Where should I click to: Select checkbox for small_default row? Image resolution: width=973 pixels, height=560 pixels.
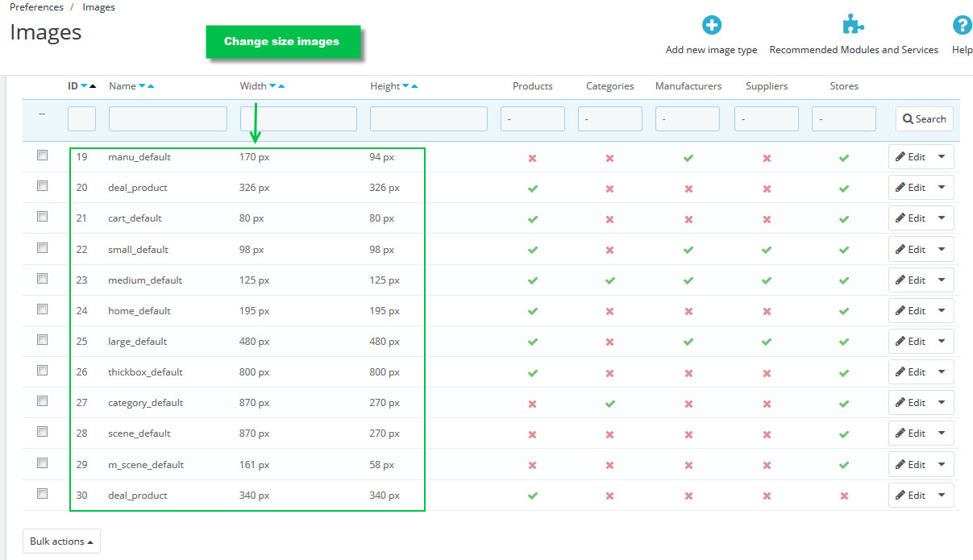coord(42,248)
